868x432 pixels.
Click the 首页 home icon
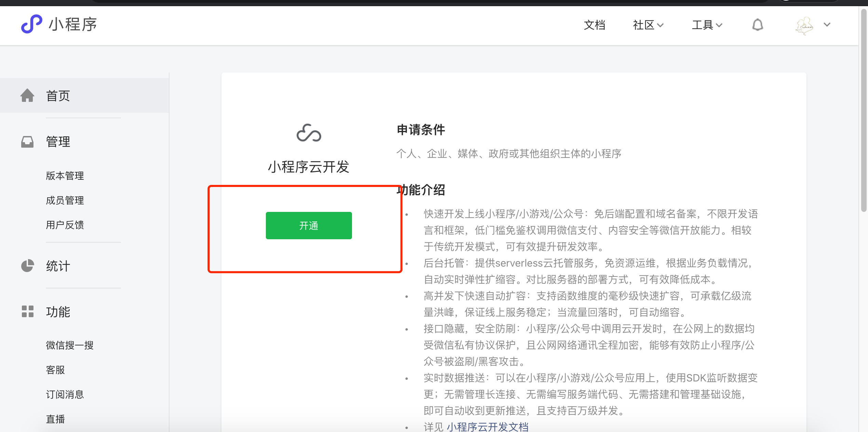(27, 95)
